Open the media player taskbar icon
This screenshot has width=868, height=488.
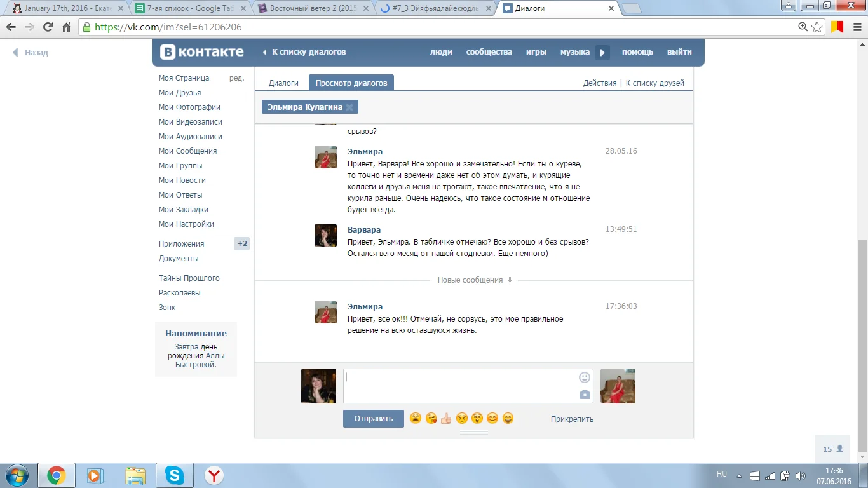[95, 475]
